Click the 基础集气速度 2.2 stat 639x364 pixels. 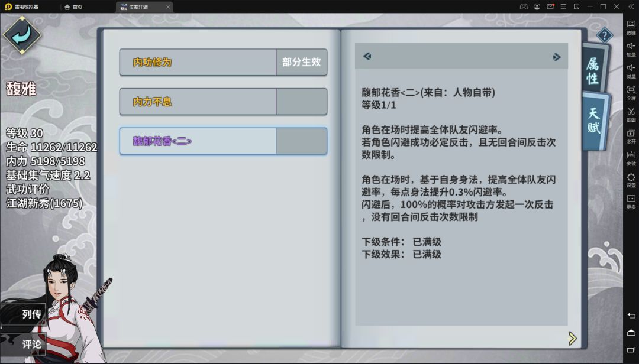point(48,175)
